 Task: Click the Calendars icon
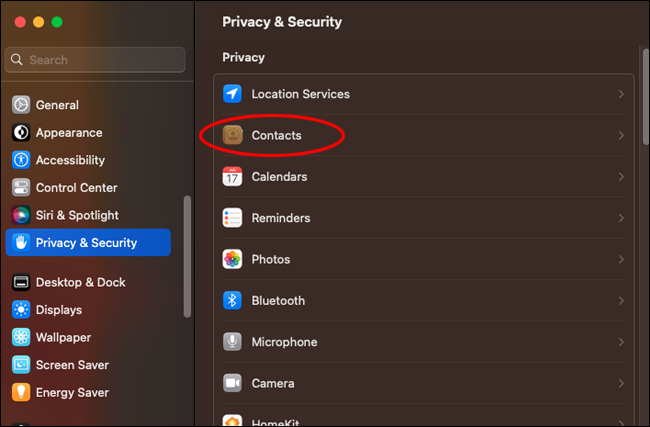(232, 177)
